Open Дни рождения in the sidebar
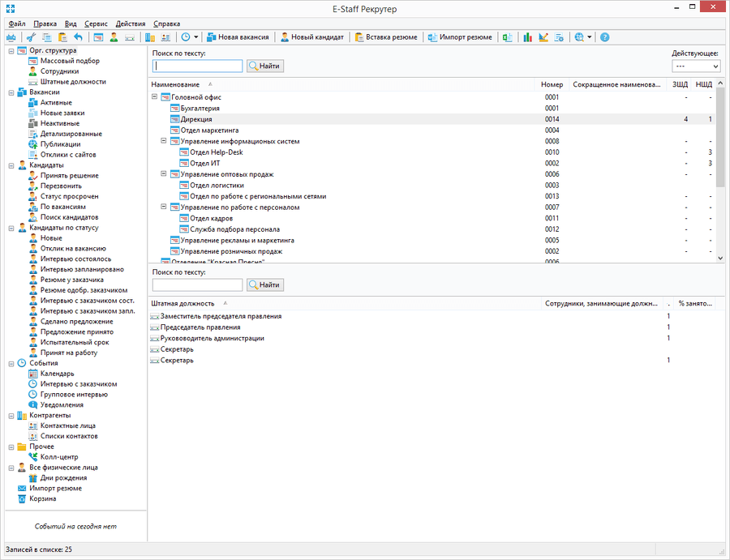Screen dimensions: 730x560 pos(63,477)
